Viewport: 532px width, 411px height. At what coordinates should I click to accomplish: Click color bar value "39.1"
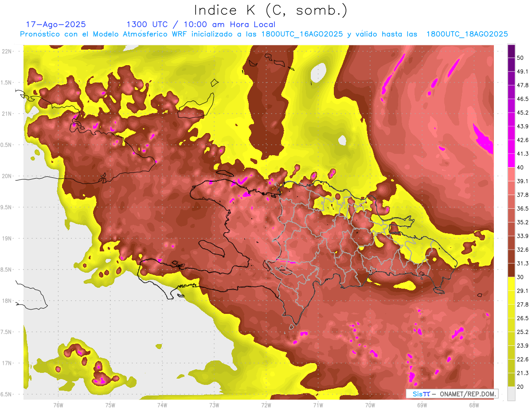pyautogui.click(x=522, y=181)
